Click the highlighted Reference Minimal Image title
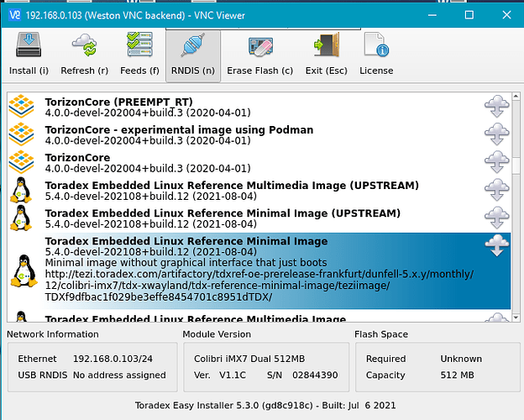Screen dimensions: 524x420 click(186, 241)
